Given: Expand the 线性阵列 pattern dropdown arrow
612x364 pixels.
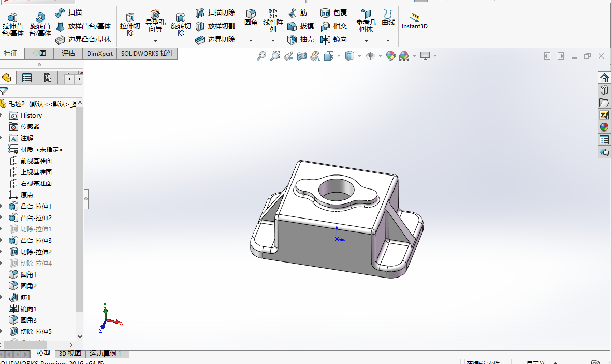Looking at the screenshot, I should click(273, 40).
